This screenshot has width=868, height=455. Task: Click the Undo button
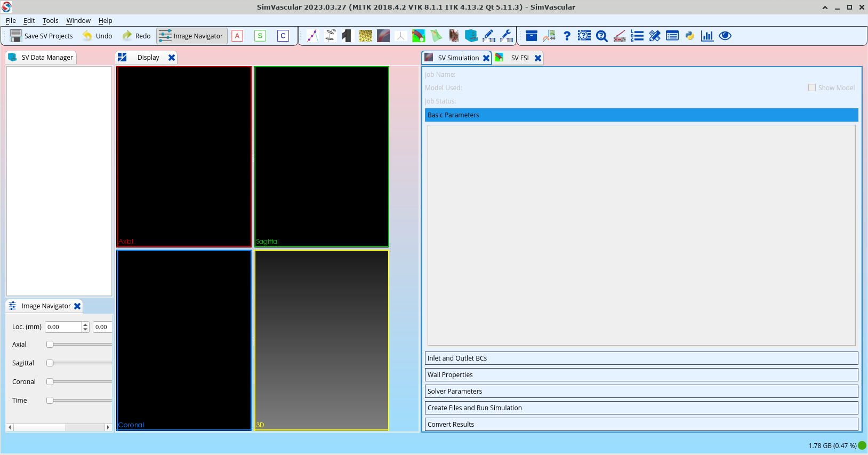(x=97, y=36)
